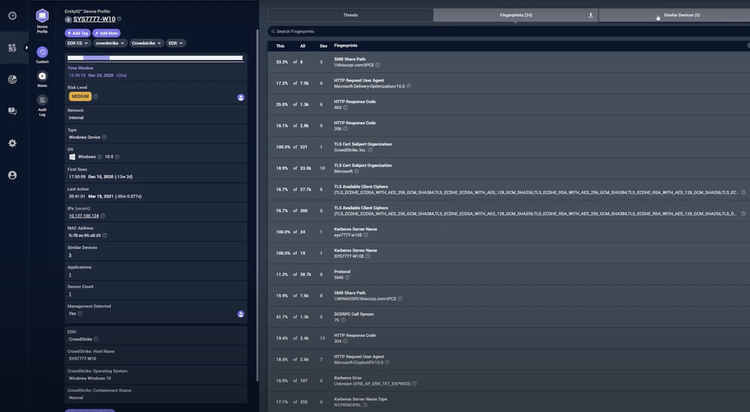Image resolution: width=750 pixels, height=412 pixels.
Task: Select the Kerberos Server Name Type NT-PRINCIPAL row
Action: (509, 402)
